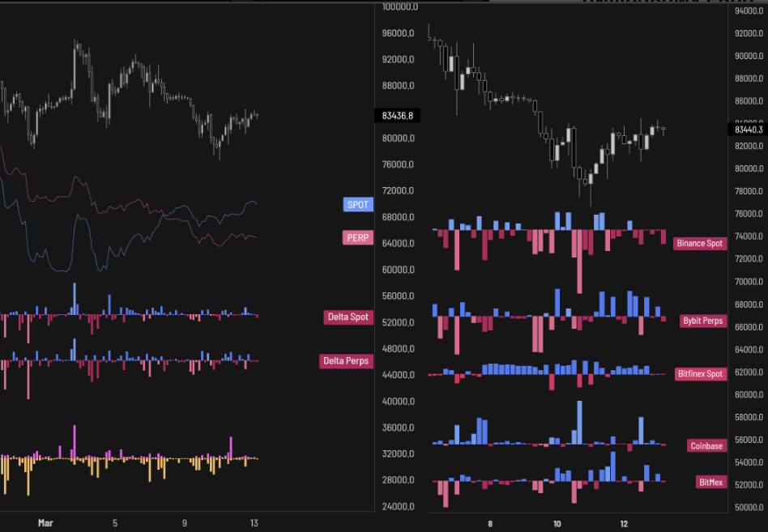Click the 74000.0 price axis value
Screen dimensions: 768x532
pos(749,236)
